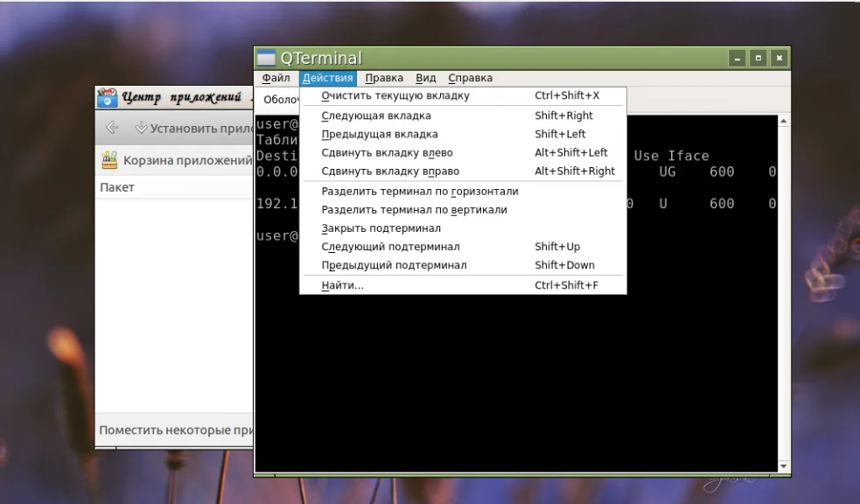Click the Установить приложения toolbar button
This screenshot has height=504, width=860.
(x=193, y=129)
